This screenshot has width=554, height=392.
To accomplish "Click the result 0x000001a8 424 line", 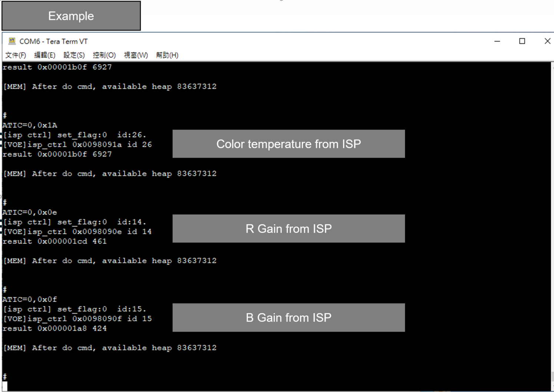I will (x=54, y=328).
